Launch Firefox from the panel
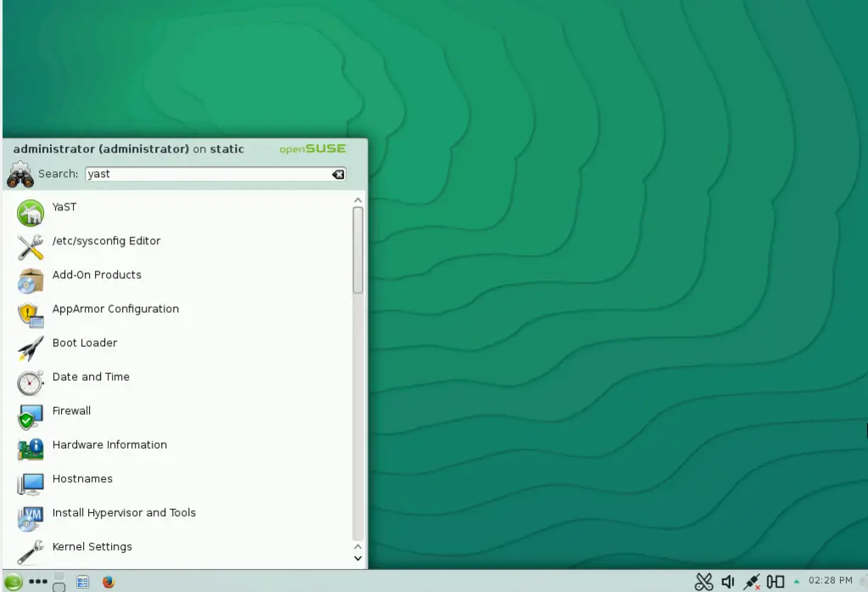The height and width of the screenshot is (592, 868). pos(108,582)
